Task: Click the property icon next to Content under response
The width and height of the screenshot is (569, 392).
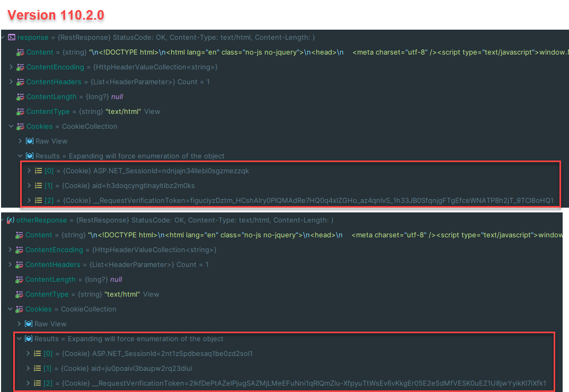Action: pyautogui.click(x=20, y=52)
